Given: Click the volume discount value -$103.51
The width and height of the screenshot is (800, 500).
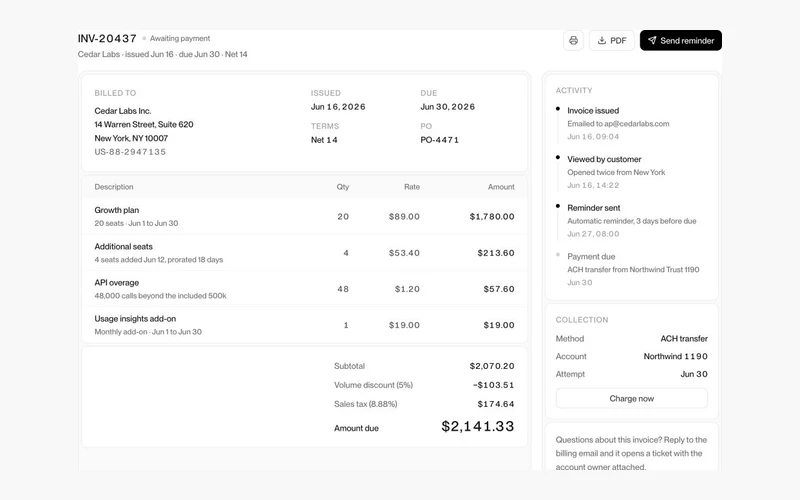Looking at the screenshot, I should pyautogui.click(x=493, y=385).
